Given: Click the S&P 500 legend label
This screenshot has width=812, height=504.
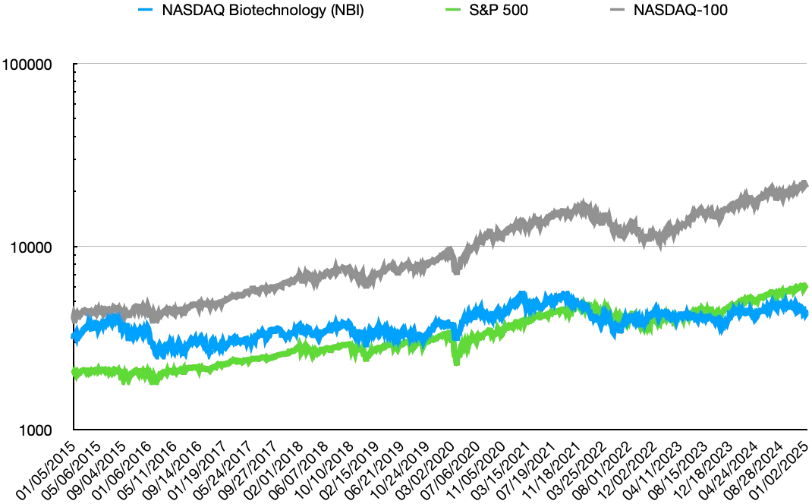Looking at the screenshot, I should (x=498, y=10).
